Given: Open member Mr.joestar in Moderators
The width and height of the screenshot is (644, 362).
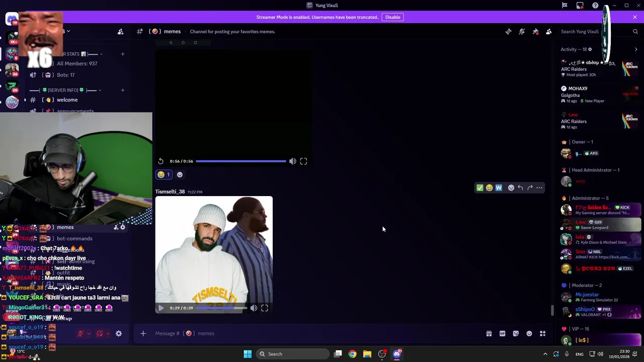Looking at the screenshot, I should 599,297.
